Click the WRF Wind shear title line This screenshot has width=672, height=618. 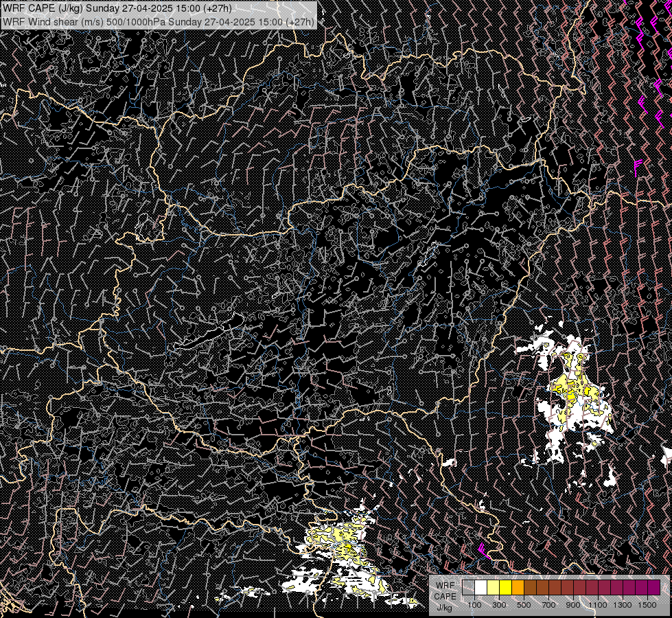pyautogui.click(x=158, y=21)
